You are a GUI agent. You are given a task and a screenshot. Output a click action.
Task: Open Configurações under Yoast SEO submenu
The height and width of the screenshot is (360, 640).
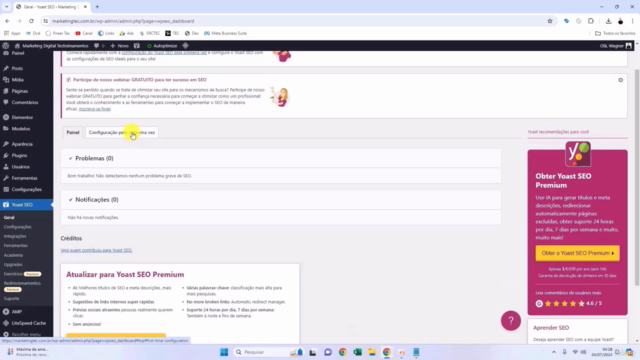(x=18, y=227)
